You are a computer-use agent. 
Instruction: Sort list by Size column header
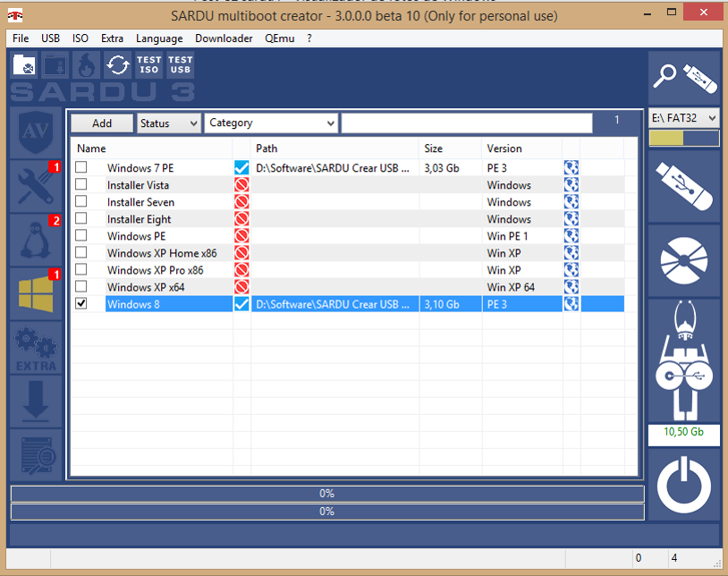(450, 148)
